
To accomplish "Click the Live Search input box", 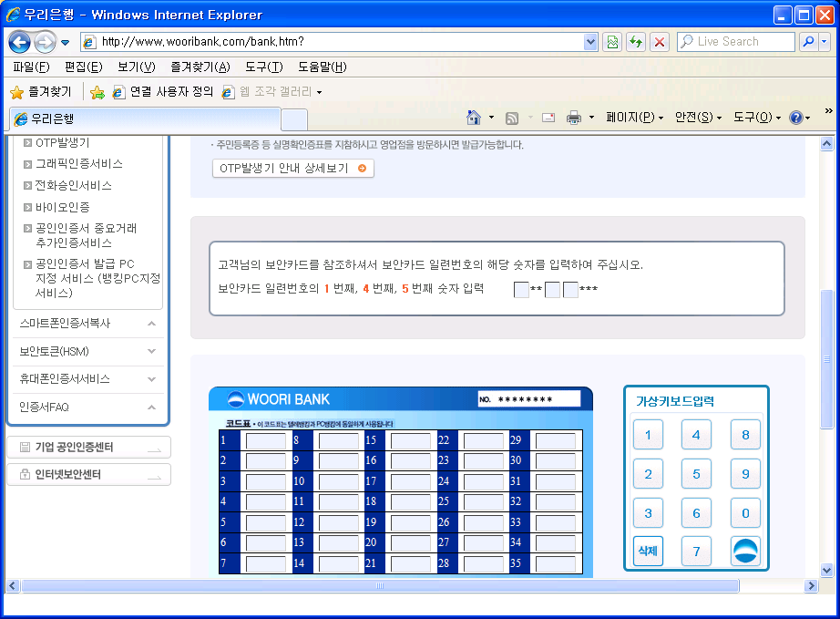I will [736, 42].
